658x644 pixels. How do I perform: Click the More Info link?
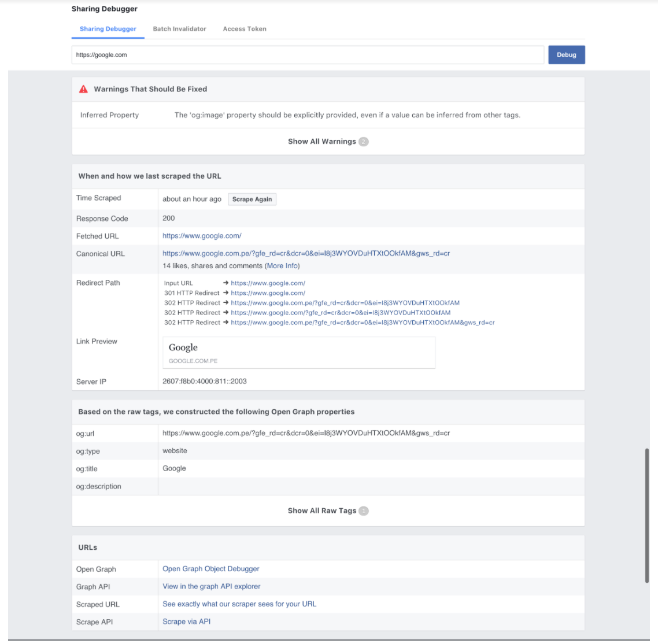tap(282, 266)
